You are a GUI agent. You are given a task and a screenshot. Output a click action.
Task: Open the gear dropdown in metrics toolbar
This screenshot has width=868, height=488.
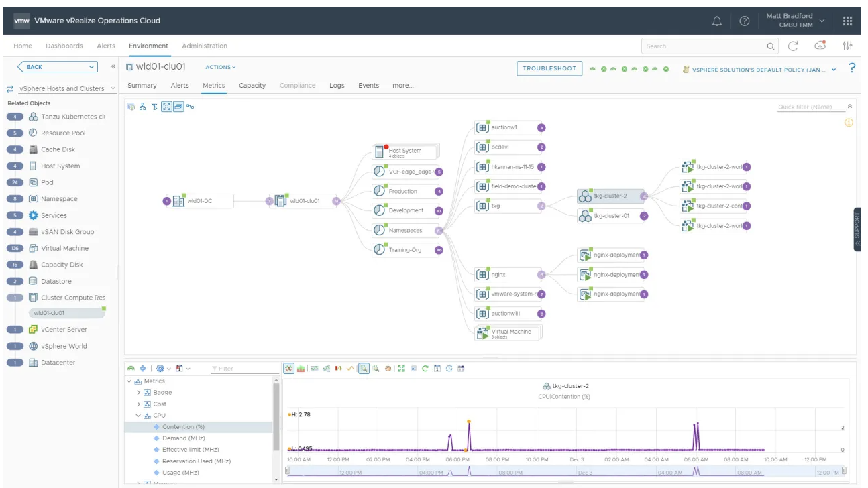(x=164, y=369)
